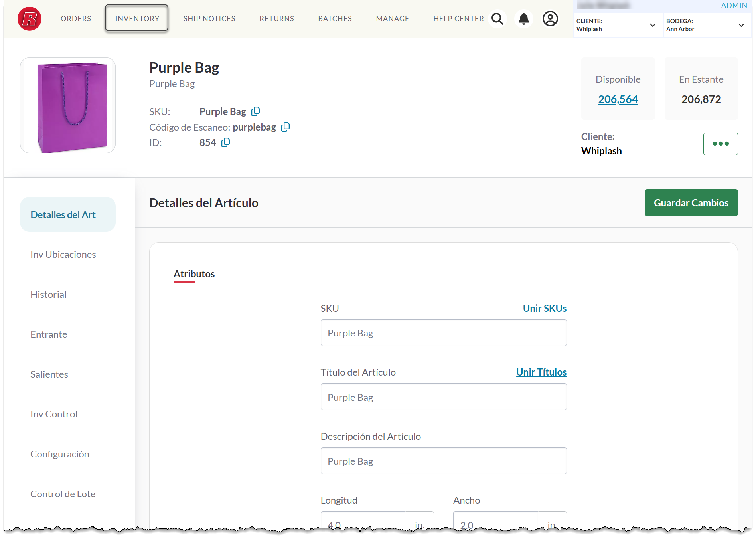
Task: Open the three-dot more actions menu
Action: coord(720,144)
